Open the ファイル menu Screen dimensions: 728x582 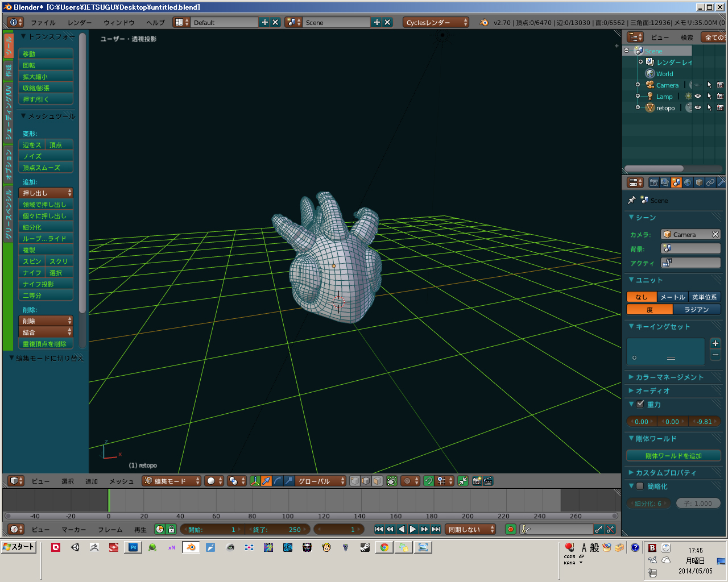[43, 23]
